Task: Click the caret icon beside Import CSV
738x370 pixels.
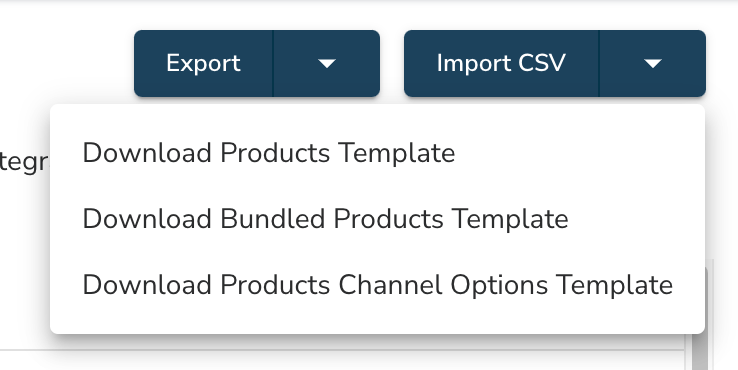Action: tap(652, 64)
